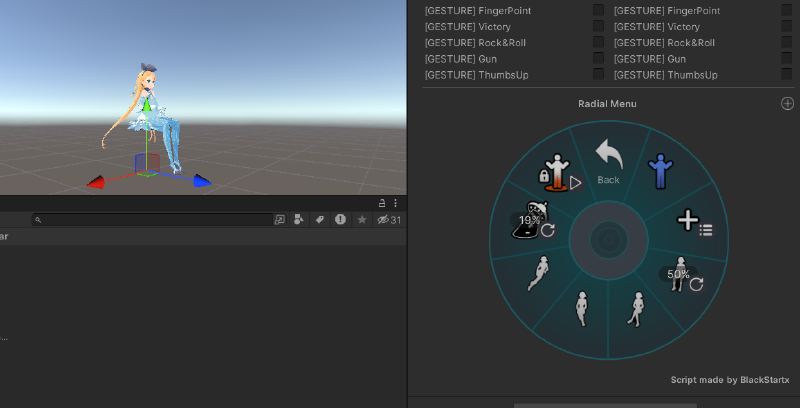Viewport: 800px width, 408px height.
Task: Toggle the right column Gun gesture checkbox
Action: [786, 58]
